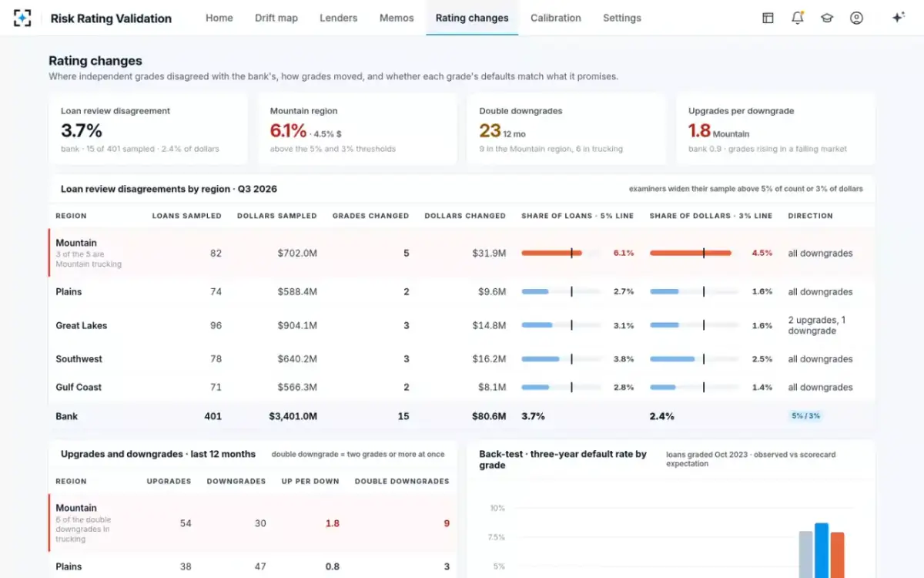
Task: Go to the Home tab
Action: (219, 18)
